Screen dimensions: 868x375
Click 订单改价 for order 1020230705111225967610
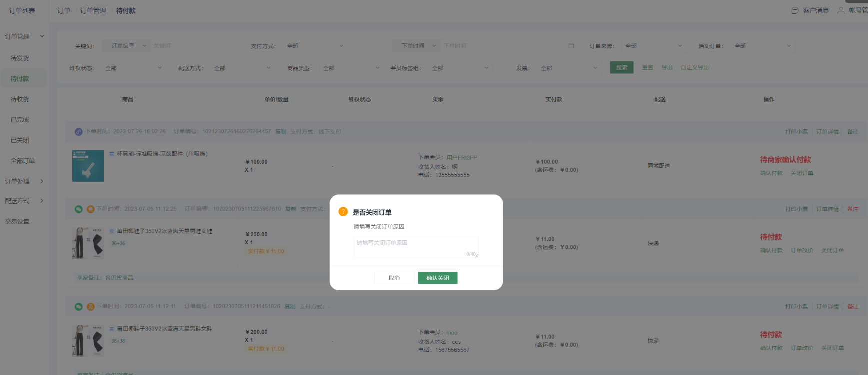pos(802,251)
